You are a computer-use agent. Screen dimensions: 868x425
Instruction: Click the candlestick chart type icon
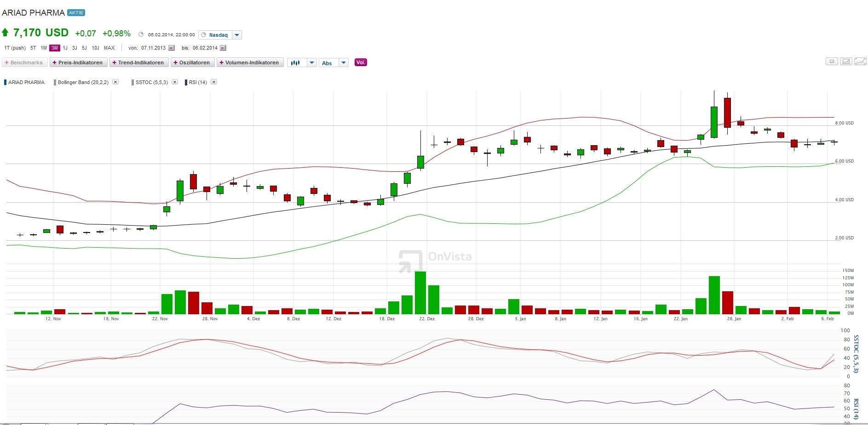296,62
